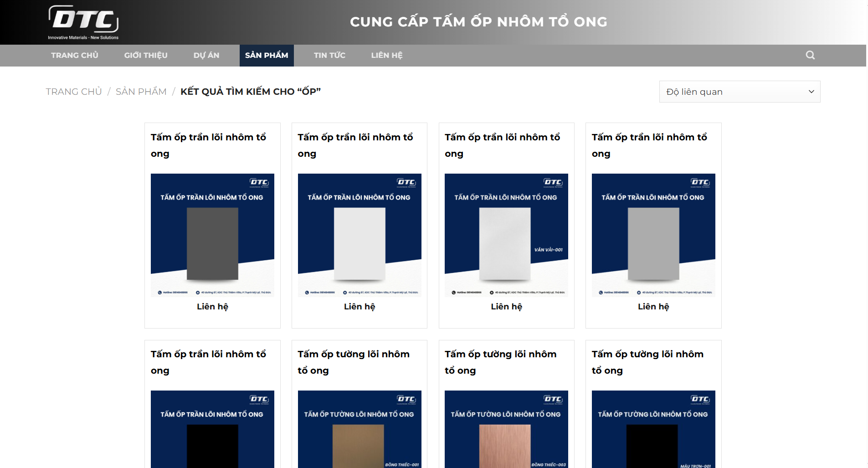Click the 'Tấm ốp tường' title in the last card
Screen dimensions: 868x468
pos(647,362)
